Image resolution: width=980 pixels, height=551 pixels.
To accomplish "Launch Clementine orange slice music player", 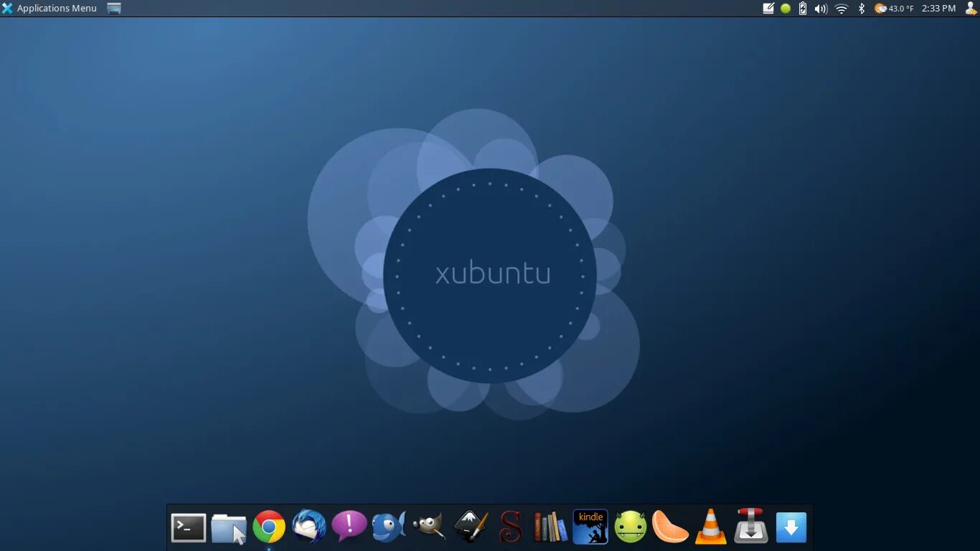I will point(671,527).
